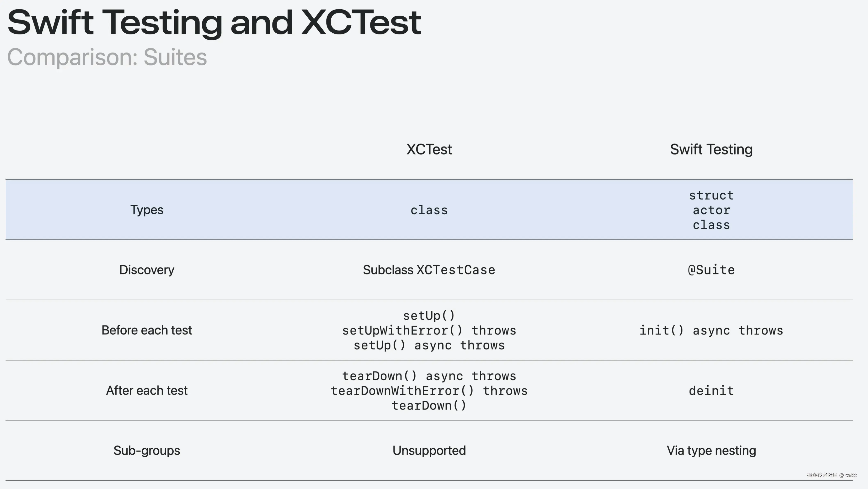Click 'Via type nesting' cell

tap(711, 451)
